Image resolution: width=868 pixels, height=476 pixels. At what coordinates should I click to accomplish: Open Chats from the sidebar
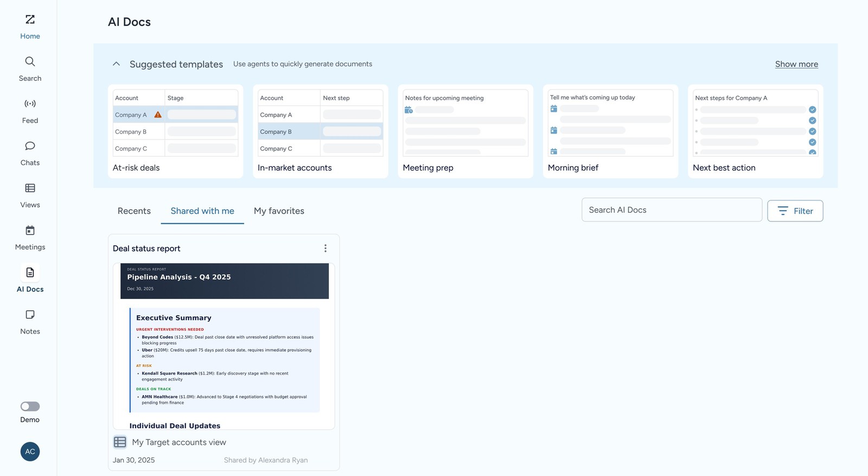pos(30,154)
